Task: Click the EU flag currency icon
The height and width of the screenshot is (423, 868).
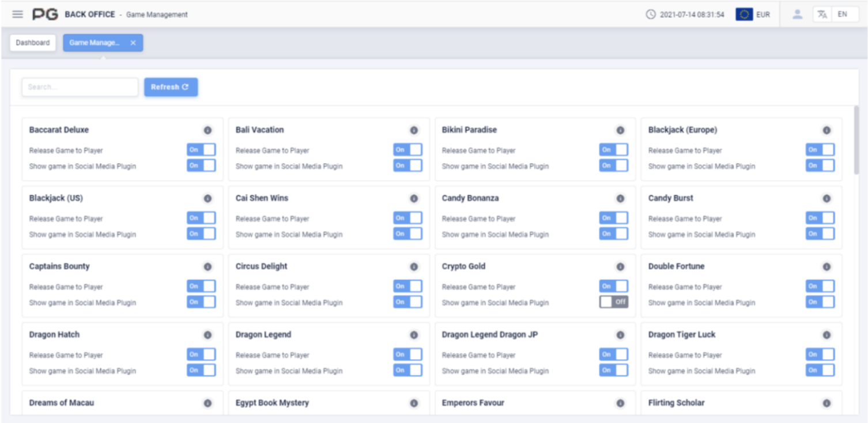Action: 744,14
